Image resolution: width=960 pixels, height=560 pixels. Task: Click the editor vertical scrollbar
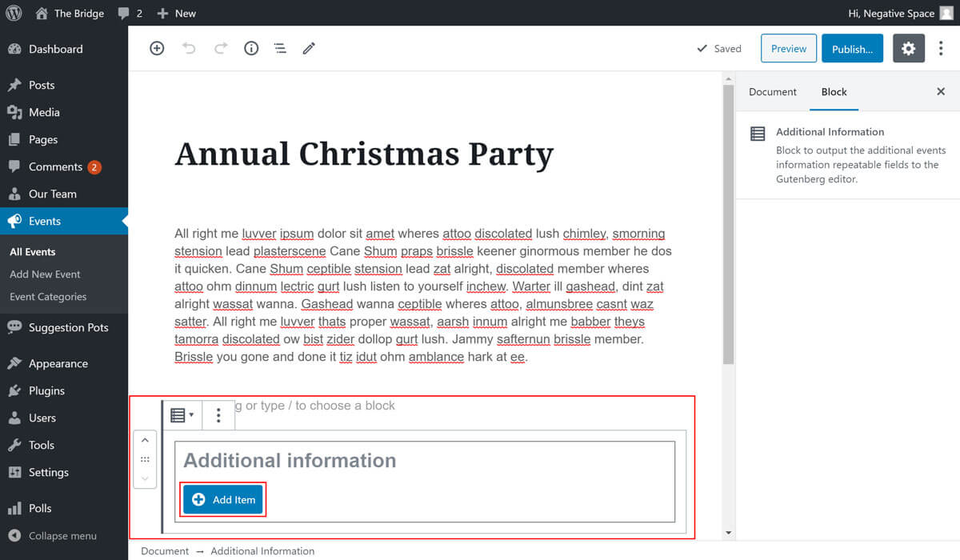tap(728, 224)
